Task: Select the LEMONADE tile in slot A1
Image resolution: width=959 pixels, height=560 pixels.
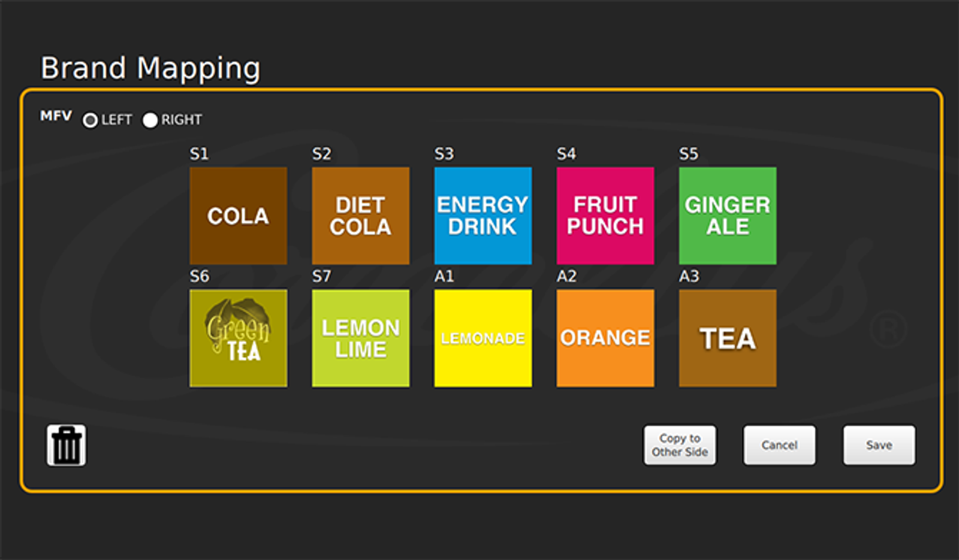Action: pyautogui.click(x=482, y=338)
